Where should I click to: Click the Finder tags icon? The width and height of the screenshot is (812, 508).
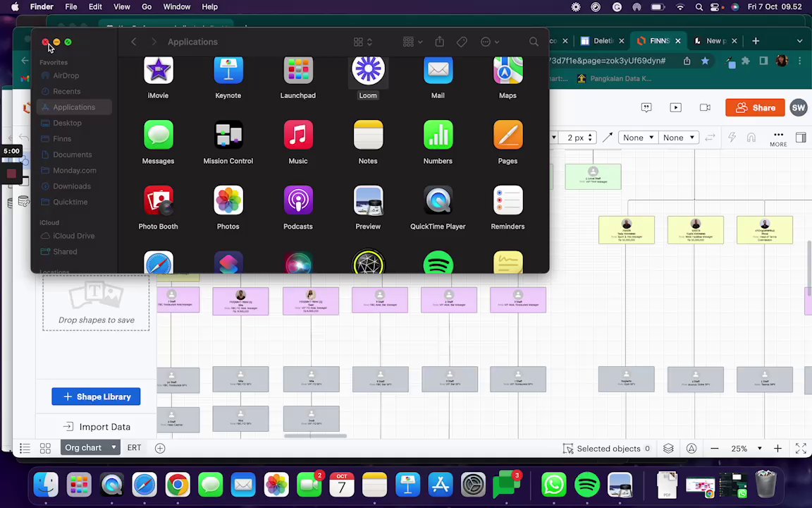coord(462,42)
